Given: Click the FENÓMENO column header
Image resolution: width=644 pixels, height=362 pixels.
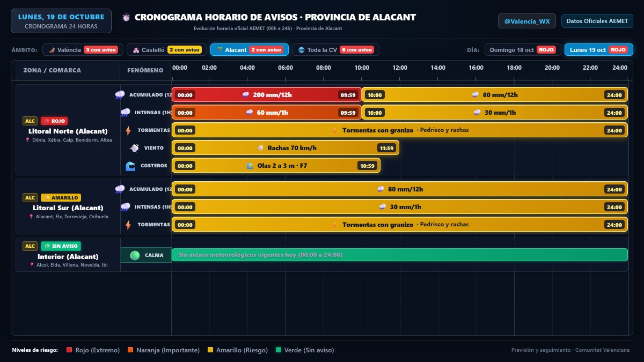Looking at the screenshot, I should coord(145,70).
